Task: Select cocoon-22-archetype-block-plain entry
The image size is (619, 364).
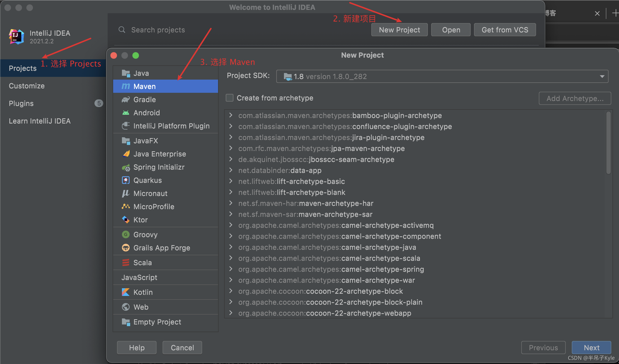Action: (x=330, y=302)
